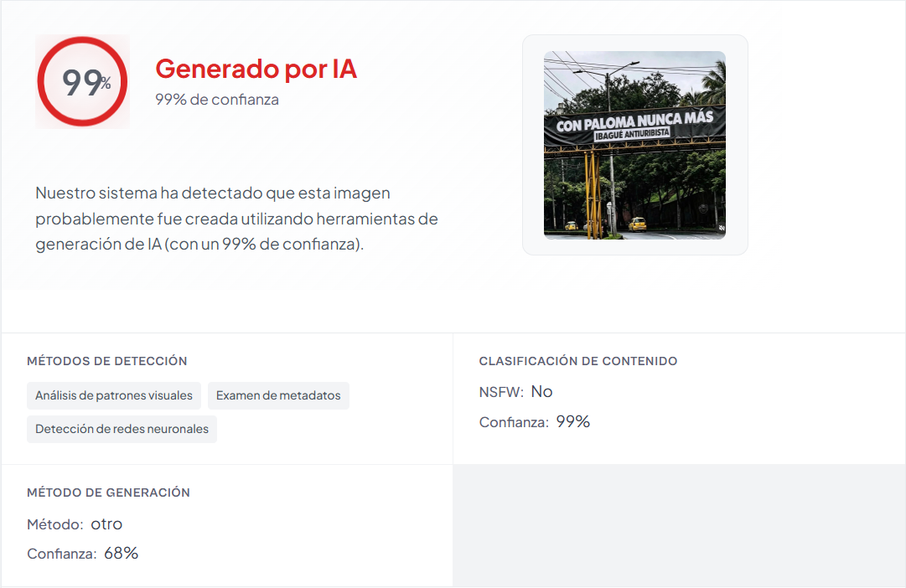Click the Método: otro value
Image resolution: width=906 pixels, height=588 pixels.
click(x=75, y=524)
